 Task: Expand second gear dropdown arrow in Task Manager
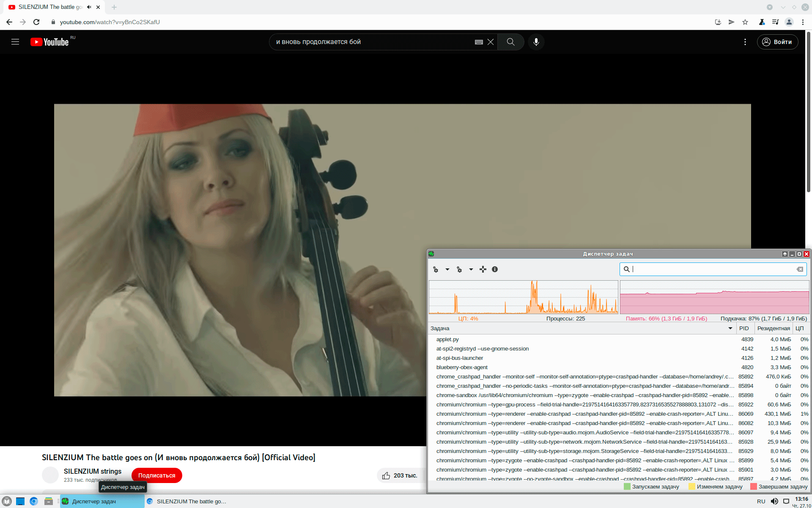coord(471,269)
